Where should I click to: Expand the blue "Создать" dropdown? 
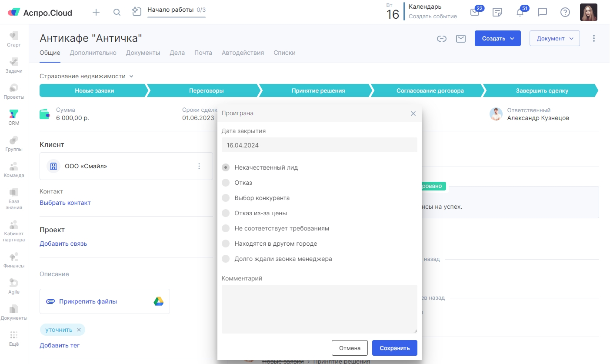click(497, 38)
